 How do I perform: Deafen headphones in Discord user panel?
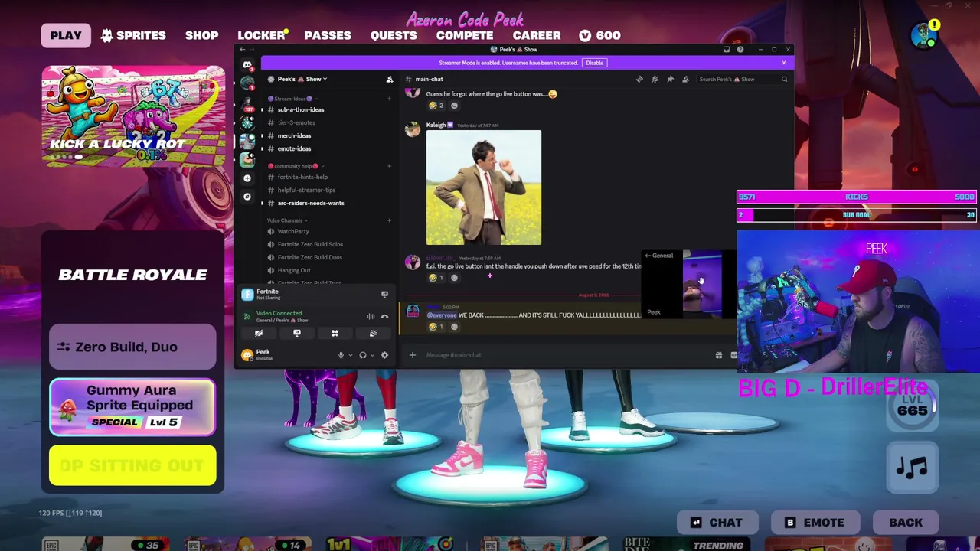coord(363,355)
